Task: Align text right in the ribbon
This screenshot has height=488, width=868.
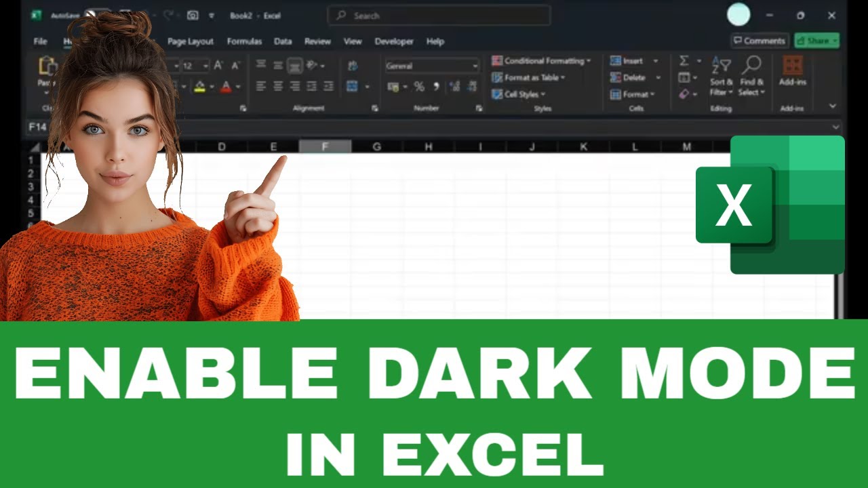Action: 294,86
